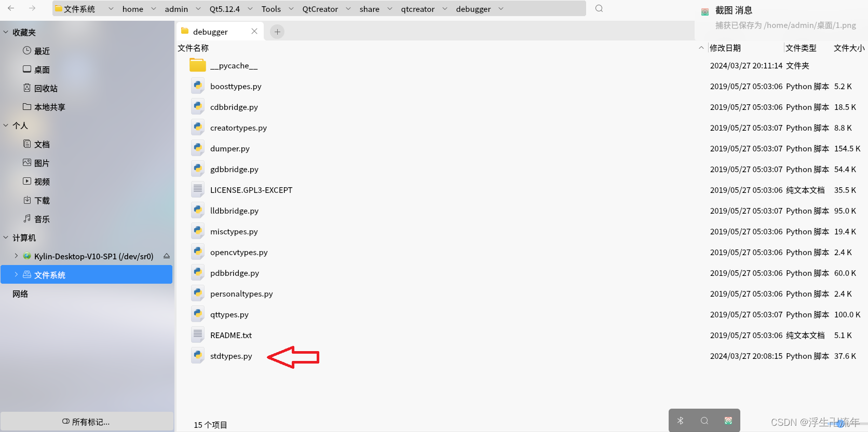Open dropdown after admin in the path bar
This screenshot has height=432, width=868.
click(x=198, y=9)
